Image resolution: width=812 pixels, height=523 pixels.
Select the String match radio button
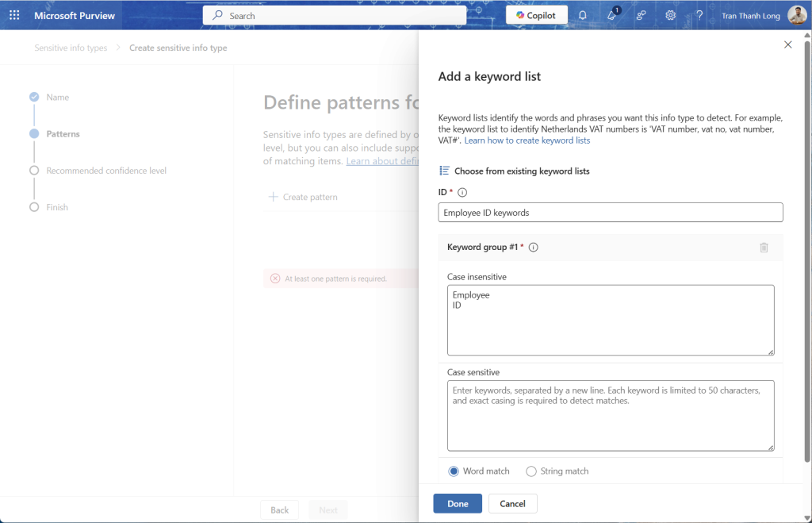pos(531,471)
